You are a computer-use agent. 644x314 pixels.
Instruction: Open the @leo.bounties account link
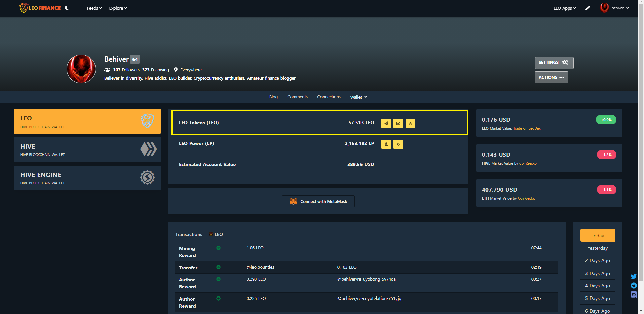[260, 267]
